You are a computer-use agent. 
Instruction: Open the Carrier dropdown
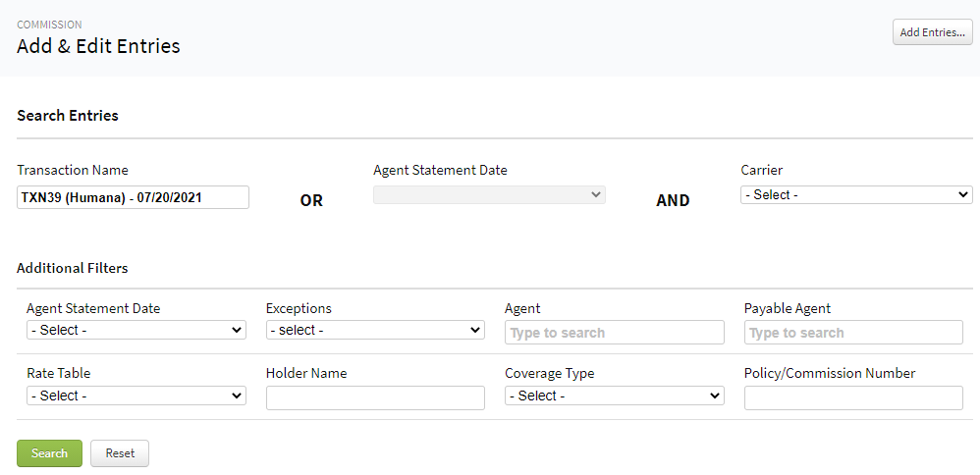click(x=855, y=195)
